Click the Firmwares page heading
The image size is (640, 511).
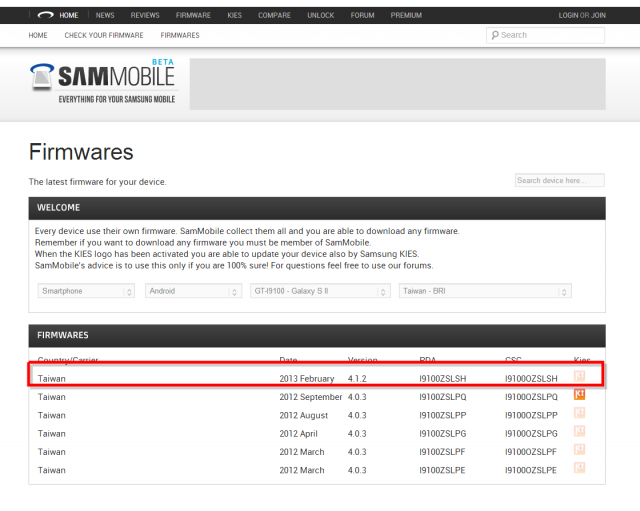(81, 152)
